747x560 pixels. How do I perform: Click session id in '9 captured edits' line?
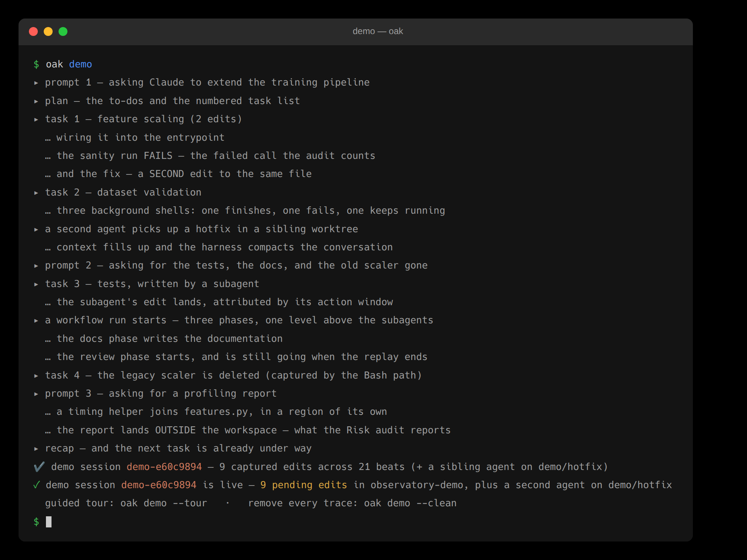coord(164,467)
